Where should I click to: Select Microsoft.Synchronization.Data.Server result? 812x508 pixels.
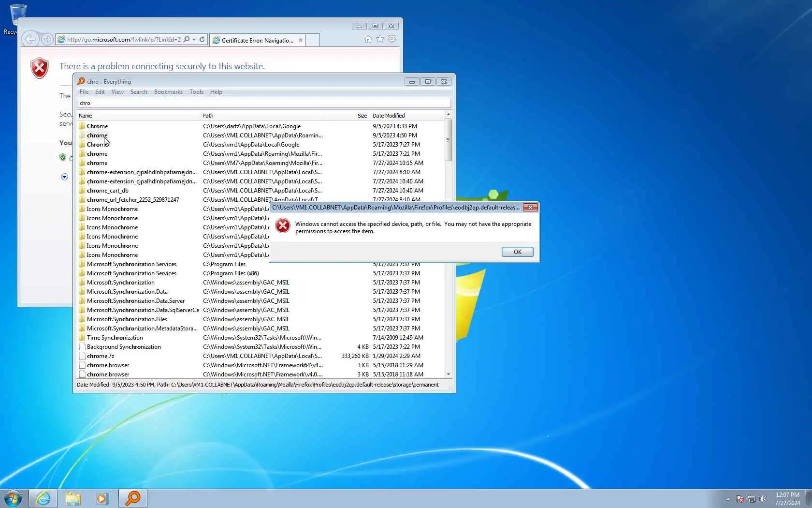point(136,301)
